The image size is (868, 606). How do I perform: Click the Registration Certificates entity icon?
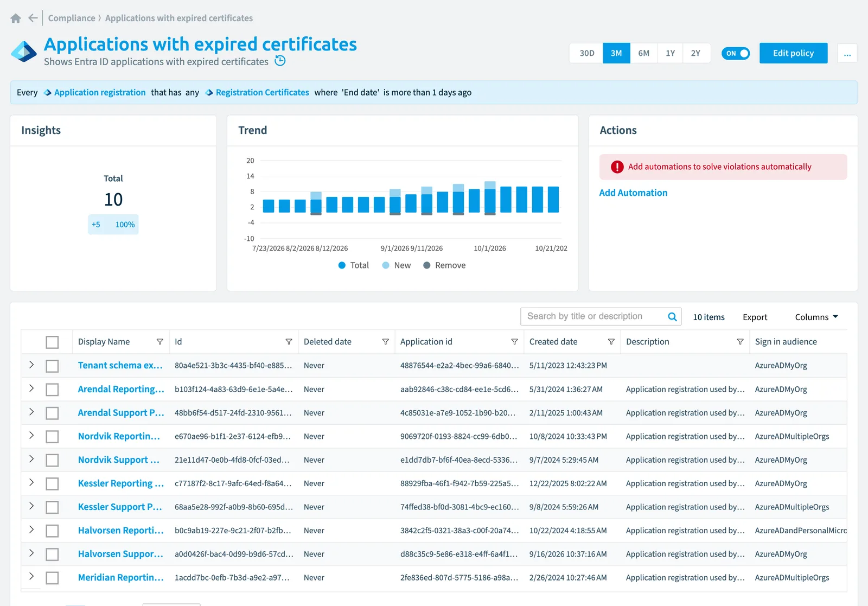point(209,93)
